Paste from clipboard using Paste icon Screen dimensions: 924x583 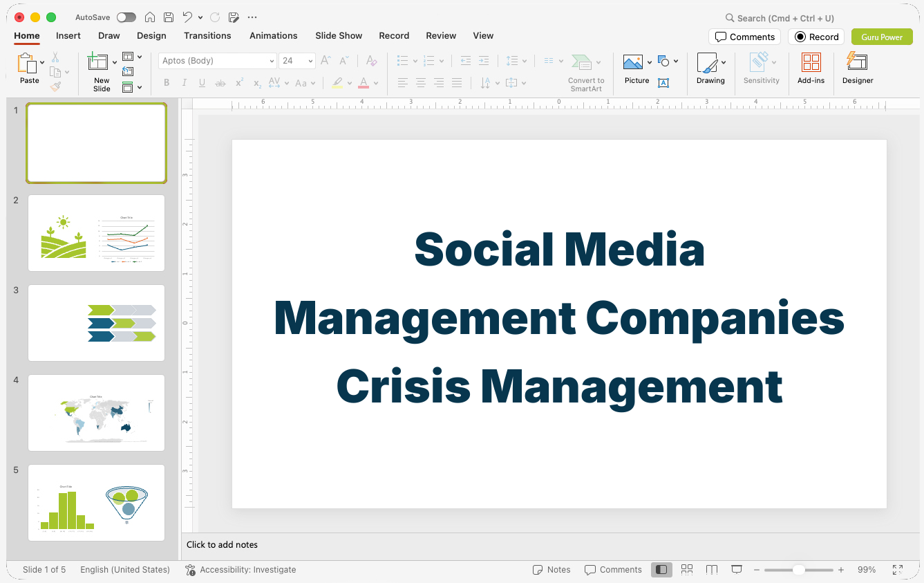27,64
